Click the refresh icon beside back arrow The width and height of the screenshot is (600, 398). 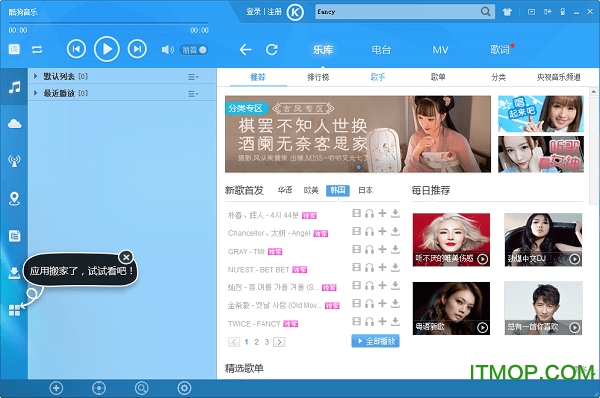[x=272, y=49]
